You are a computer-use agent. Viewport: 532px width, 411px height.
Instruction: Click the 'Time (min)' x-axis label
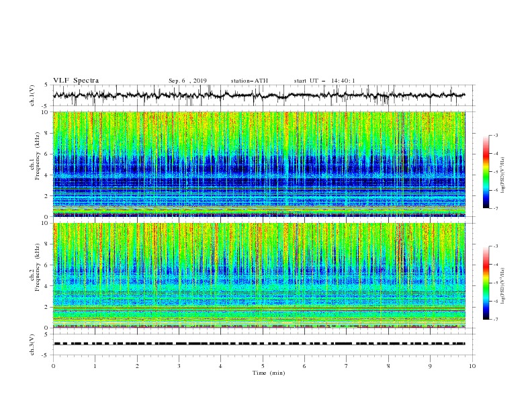[x=269, y=373]
